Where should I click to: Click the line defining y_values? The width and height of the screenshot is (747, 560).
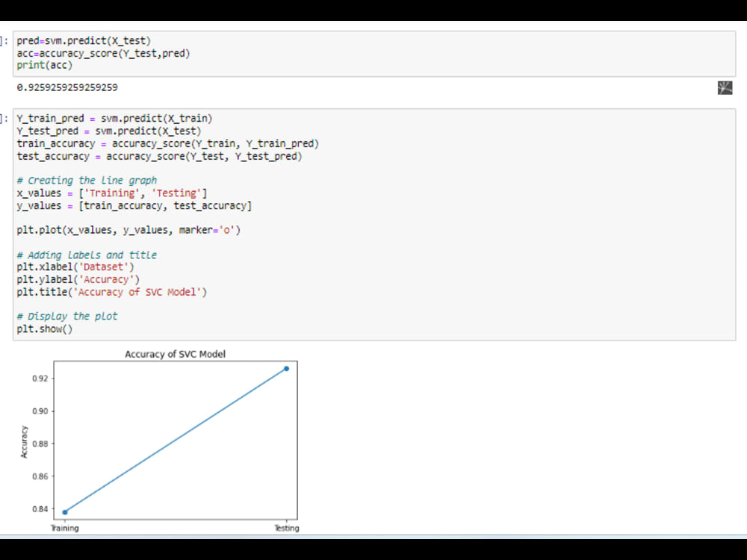(x=134, y=206)
